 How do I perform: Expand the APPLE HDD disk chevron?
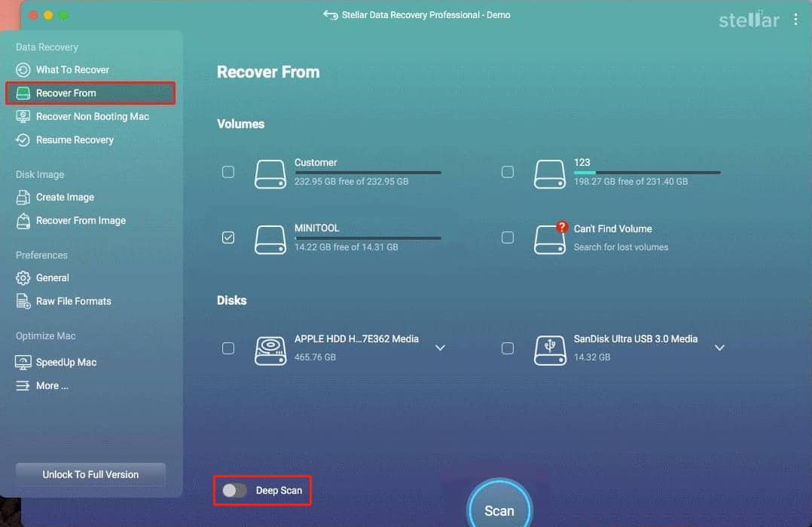440,348
